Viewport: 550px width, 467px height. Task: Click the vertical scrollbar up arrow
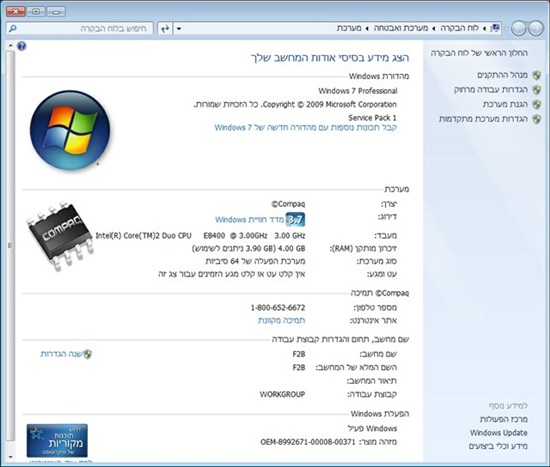point(10,46)
